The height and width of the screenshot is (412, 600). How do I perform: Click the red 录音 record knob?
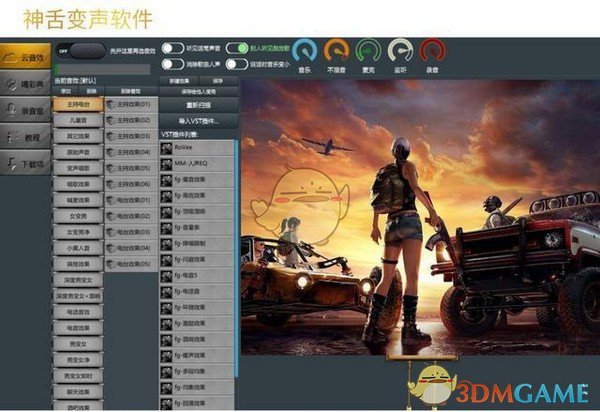click(433, 50)
